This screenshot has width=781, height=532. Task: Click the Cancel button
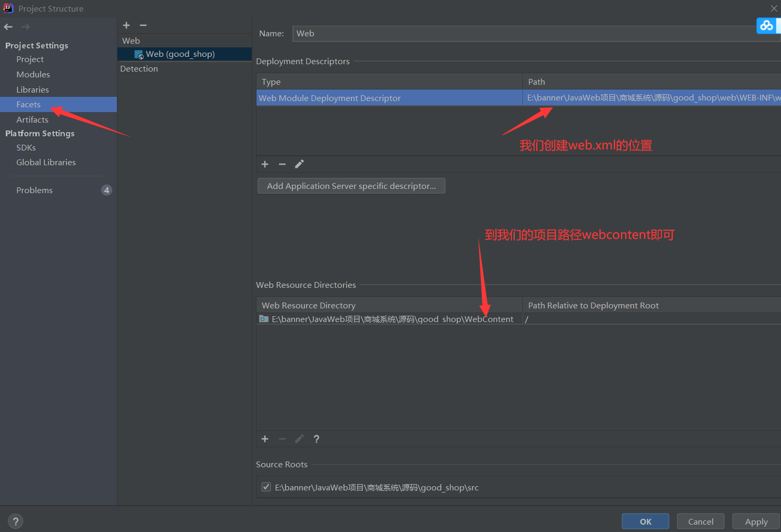[x=701, y=521]
